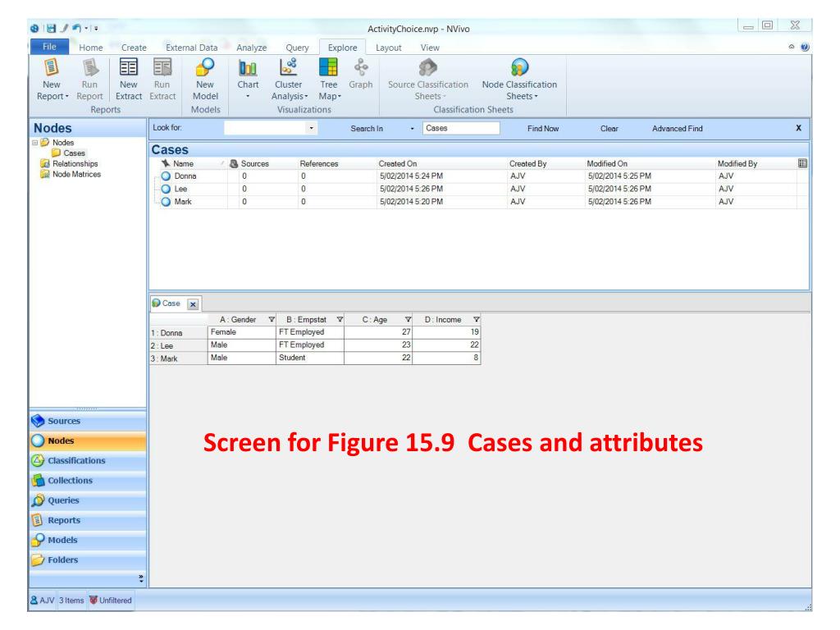This screenshot has height=630, width=840.
Task: Click the help icon in ribbon corner
Action: pos(805,47)
